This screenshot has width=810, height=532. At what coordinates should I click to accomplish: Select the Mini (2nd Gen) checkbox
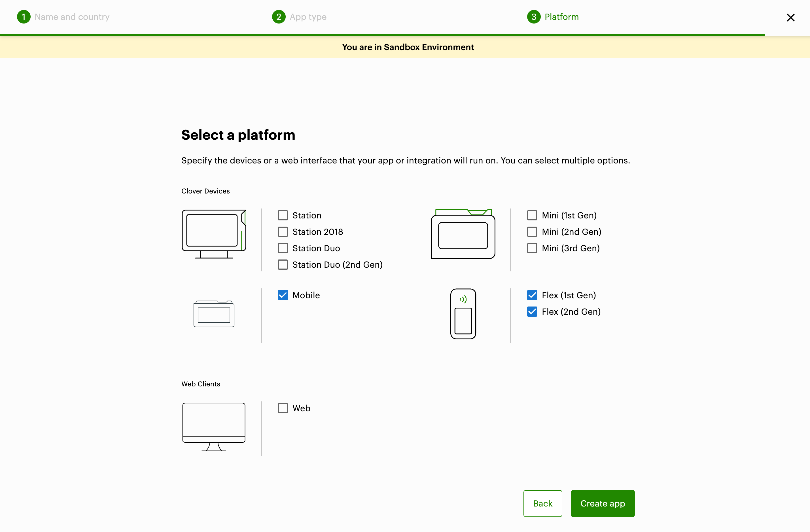click(532, 232)
